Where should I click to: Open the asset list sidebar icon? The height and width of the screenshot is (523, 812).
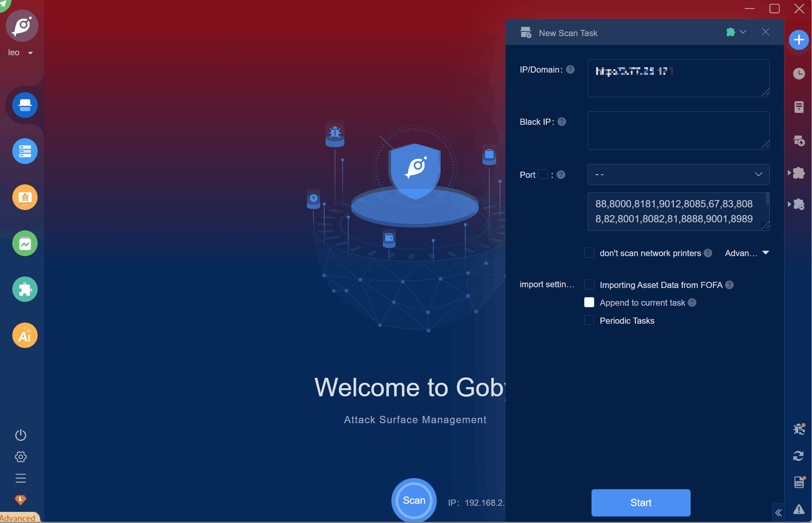[25, 151]
